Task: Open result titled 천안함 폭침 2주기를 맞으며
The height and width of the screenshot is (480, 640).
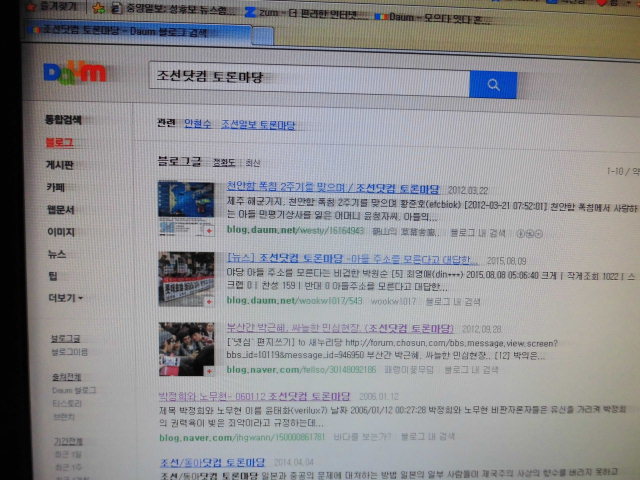Action: point(333,188)
